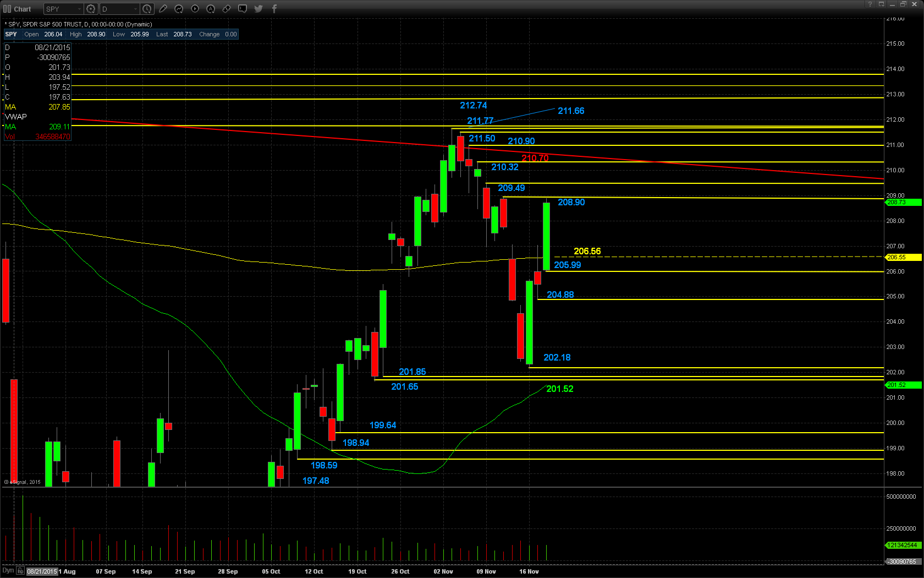Open the studies indicator icon
Viewport: 924px width, 578px height.
coord(179,9)
